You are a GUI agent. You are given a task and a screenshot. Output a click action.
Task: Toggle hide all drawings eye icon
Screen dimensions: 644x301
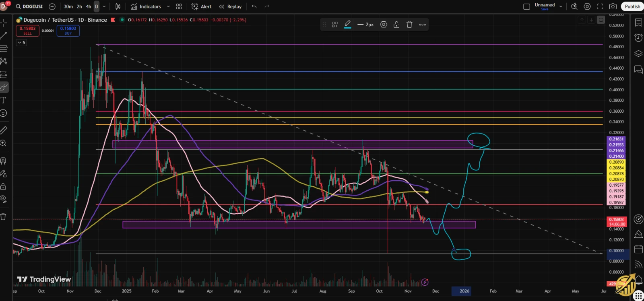[x=4, y=199]
